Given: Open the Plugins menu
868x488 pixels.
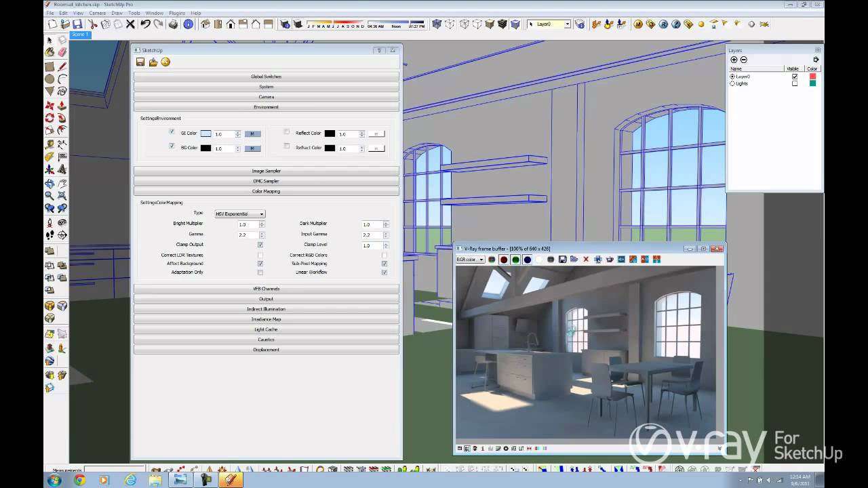Looking at the screenshot, I should pos(176,13).
